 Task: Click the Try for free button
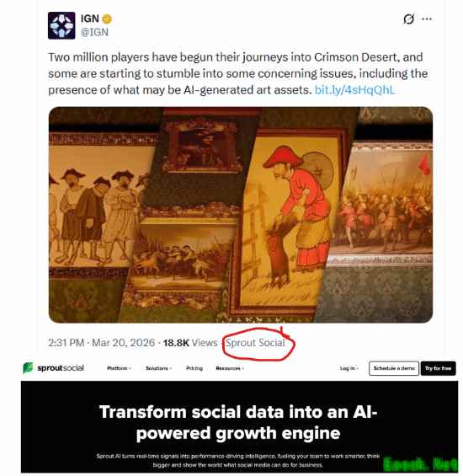tap(438, 368)
